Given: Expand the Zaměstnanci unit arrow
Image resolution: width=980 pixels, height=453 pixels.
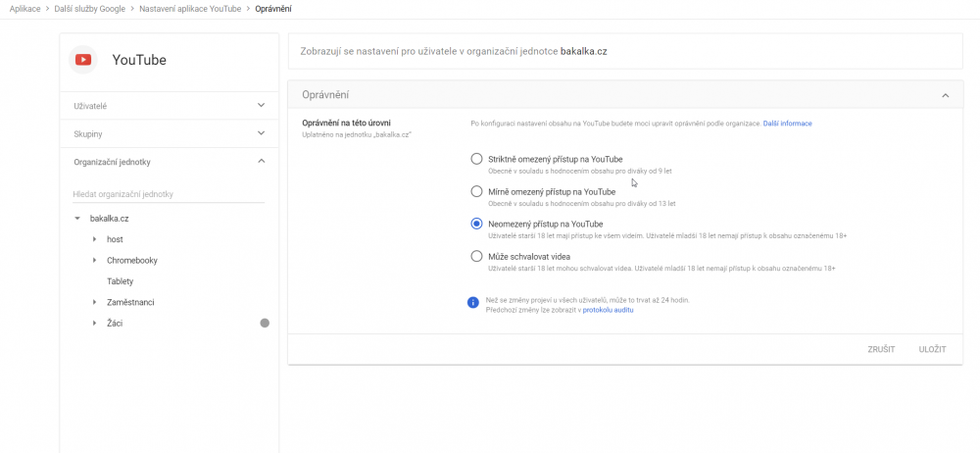Looking at the screenshot, I should tap(94, 302).
